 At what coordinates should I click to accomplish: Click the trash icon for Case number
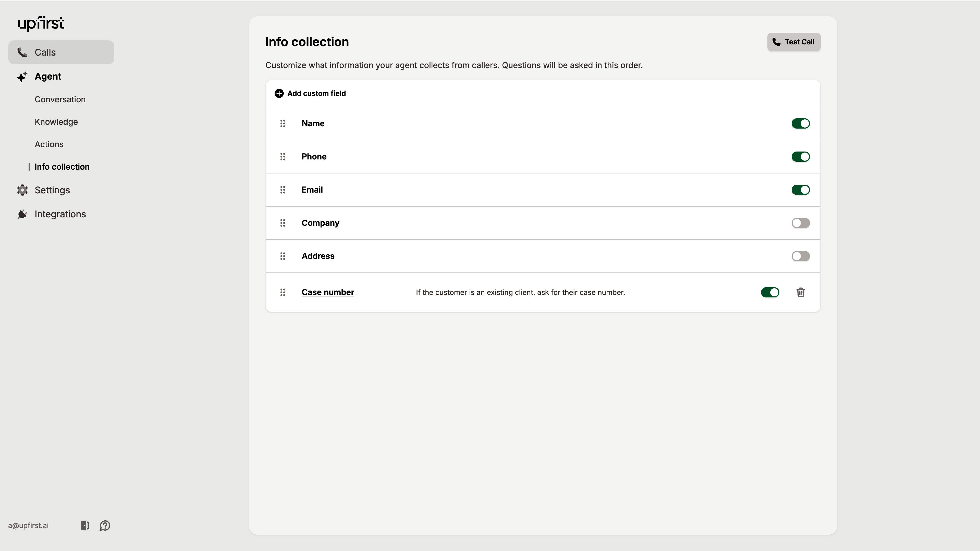tap(800, 292)
